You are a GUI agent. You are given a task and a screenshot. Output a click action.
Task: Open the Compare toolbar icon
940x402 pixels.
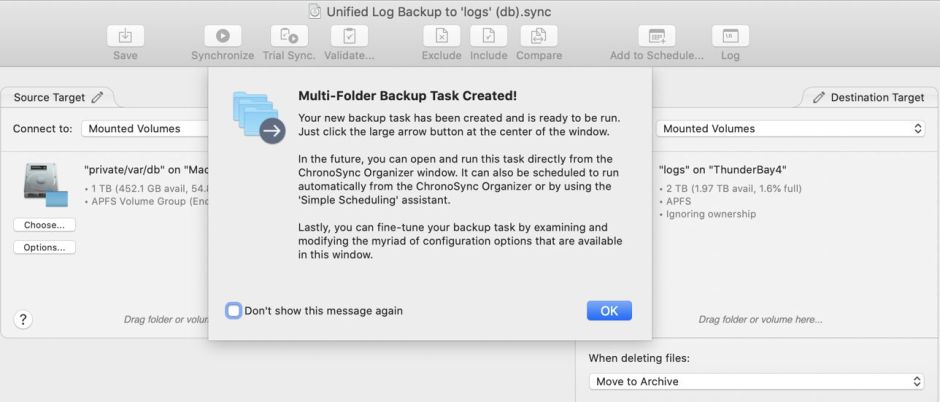[x=539, y=36]
